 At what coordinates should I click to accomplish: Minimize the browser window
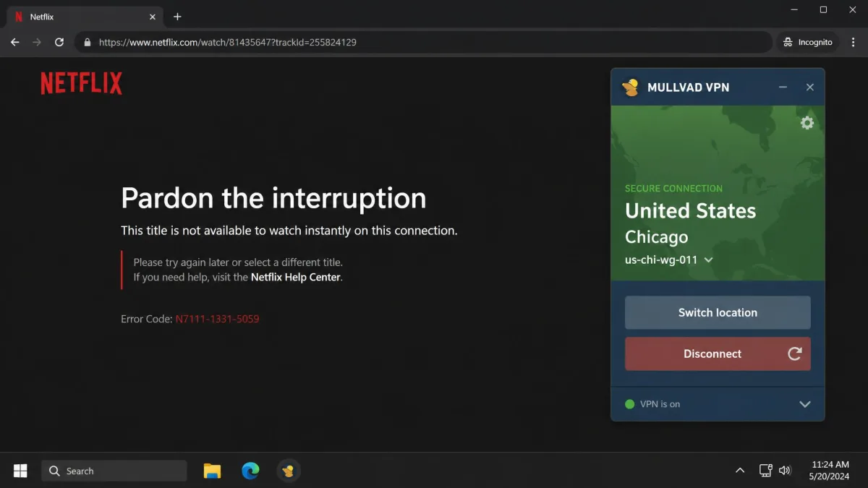tap(794, 10)
